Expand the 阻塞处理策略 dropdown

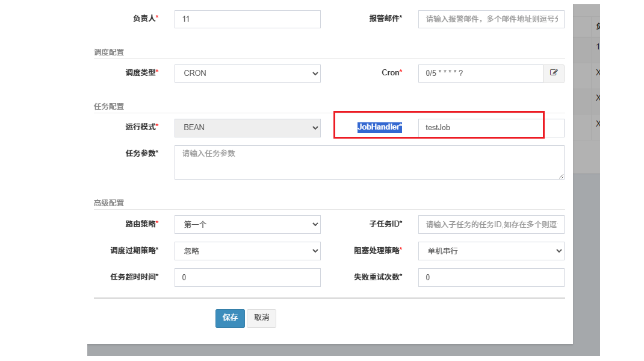tap(491, 251)
